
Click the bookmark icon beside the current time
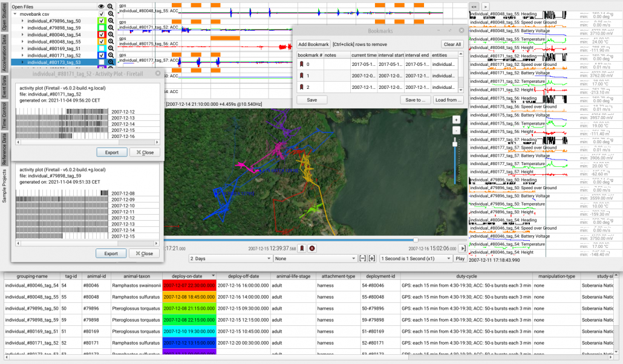coord(302,249)
